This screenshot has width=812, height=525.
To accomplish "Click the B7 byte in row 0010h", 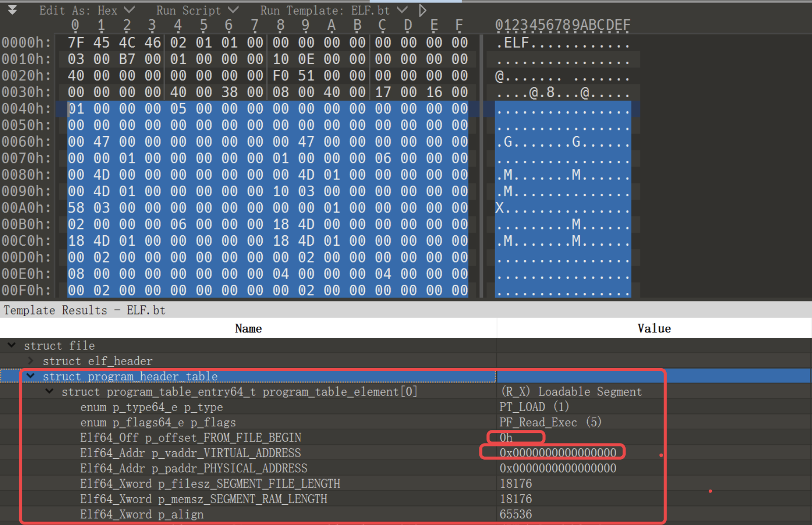I will [x=127, y=59].
